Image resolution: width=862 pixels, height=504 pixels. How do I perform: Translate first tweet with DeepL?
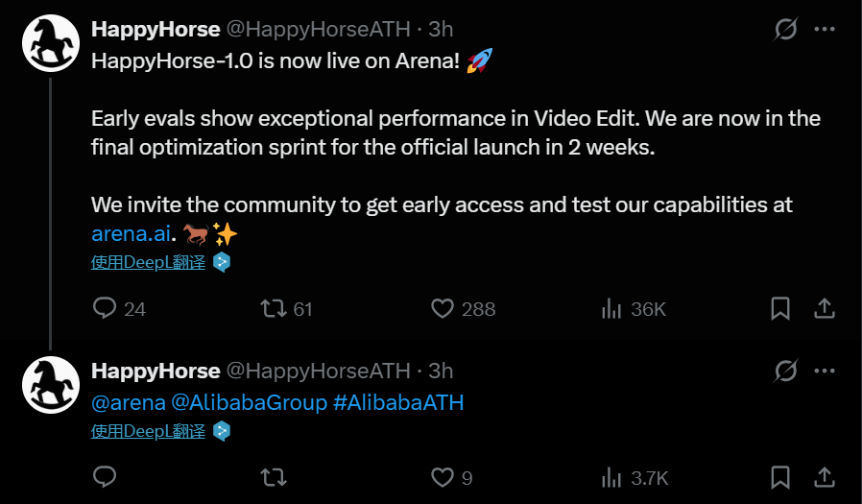tap(149, 261)
